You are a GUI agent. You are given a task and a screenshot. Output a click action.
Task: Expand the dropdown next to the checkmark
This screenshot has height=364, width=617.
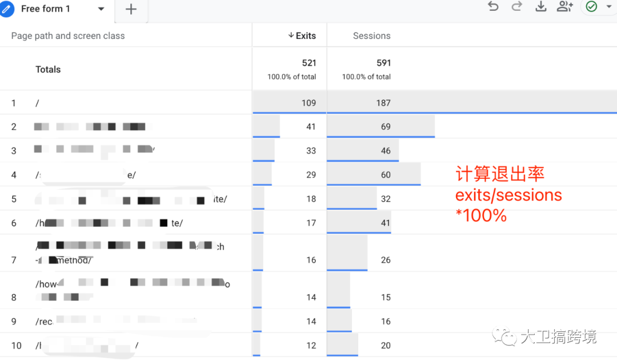(609, 7)
